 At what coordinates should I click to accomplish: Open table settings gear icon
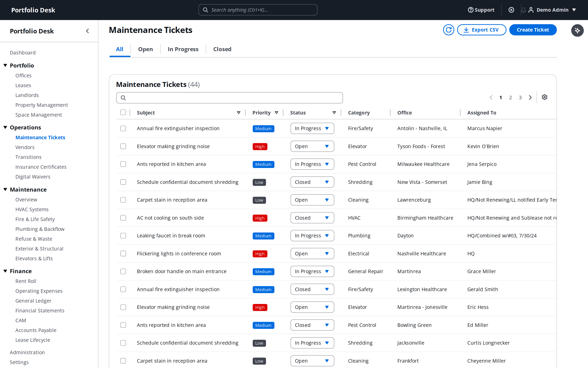(545, 97)
